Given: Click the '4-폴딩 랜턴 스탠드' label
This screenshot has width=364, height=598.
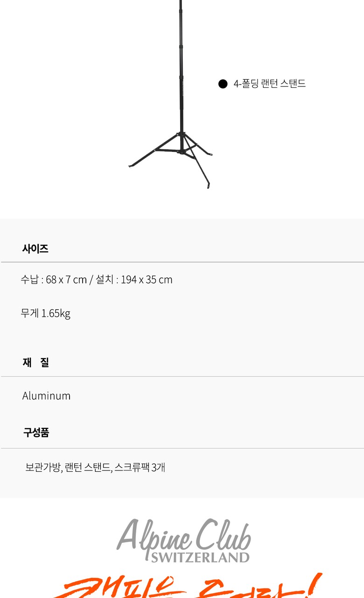Looking at the screenshot, I should point(270,84).
